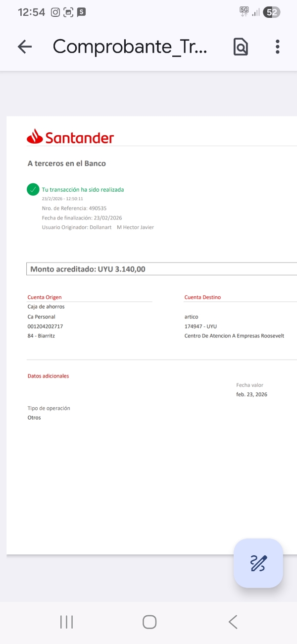Tap the floating edit annotate button
The height and width of the screenshot is (644, 297).
tap(258, 563)
